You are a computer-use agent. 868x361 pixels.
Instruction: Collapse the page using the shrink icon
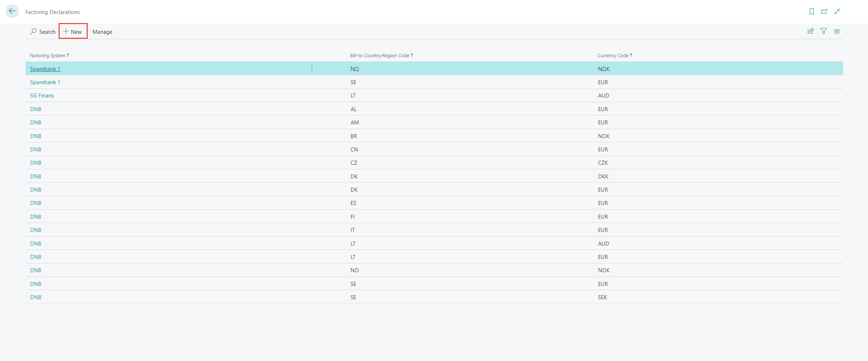837,12
